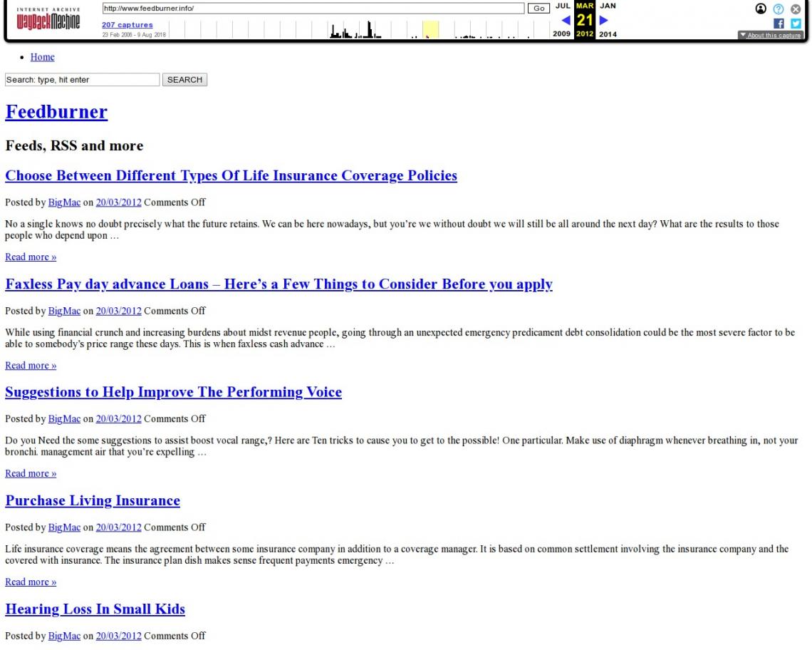812x650 pixels.
Task: Open BigMac author link under Purchase Living Insurance
Action: click(x=64, y=527)
